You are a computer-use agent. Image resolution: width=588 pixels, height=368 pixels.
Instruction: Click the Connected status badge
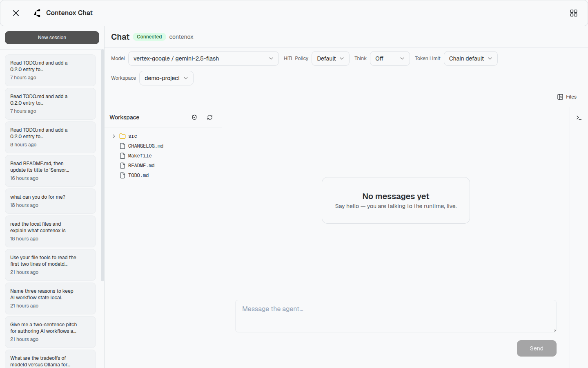149,37
